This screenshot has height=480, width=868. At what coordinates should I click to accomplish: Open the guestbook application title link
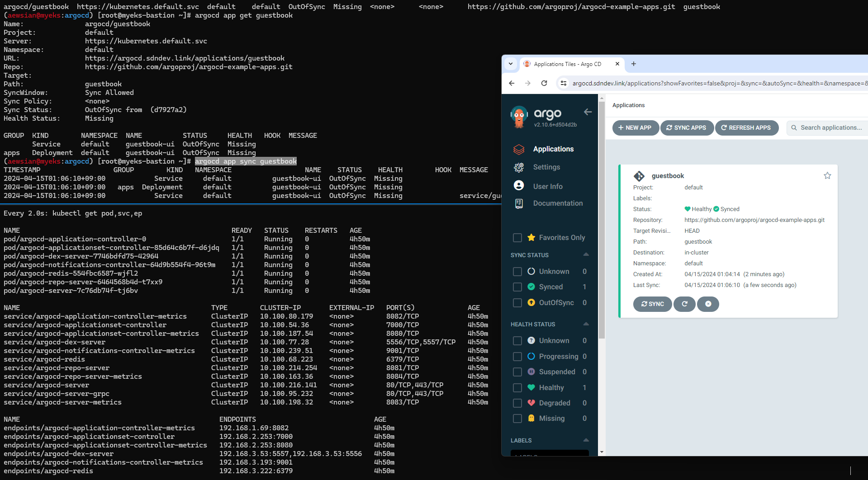(x=668, y=176)
